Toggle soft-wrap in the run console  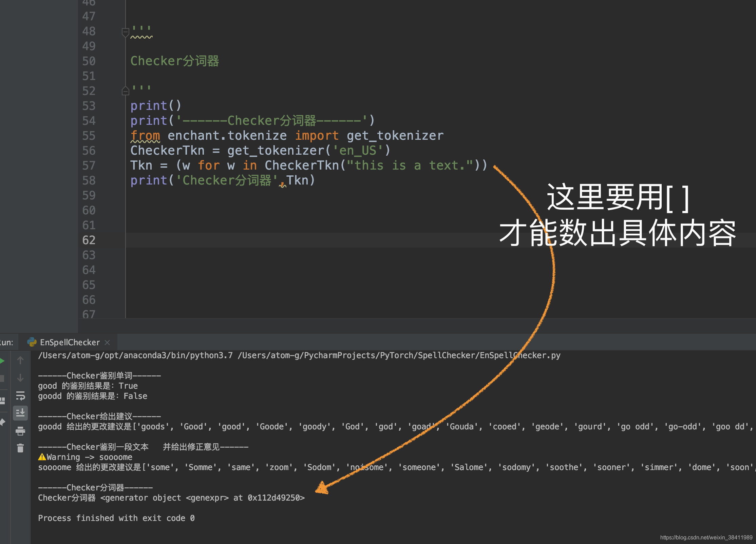pyautogui.click(x=20, y=395)
